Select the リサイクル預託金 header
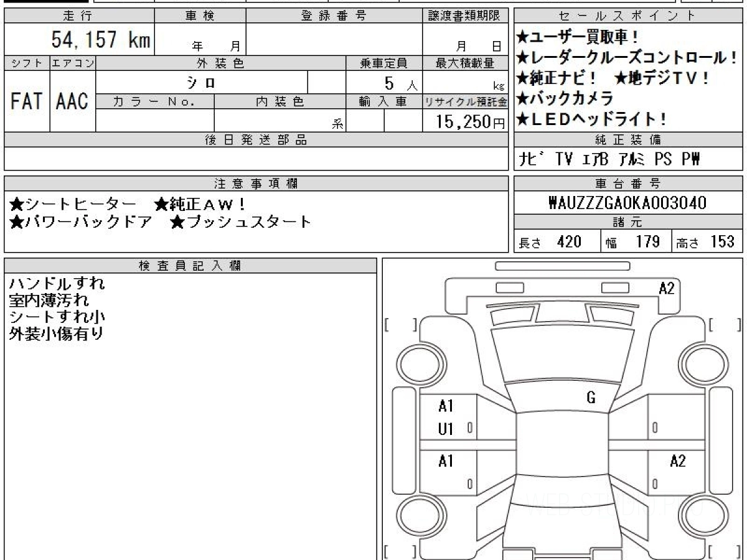 coord(466,101)
